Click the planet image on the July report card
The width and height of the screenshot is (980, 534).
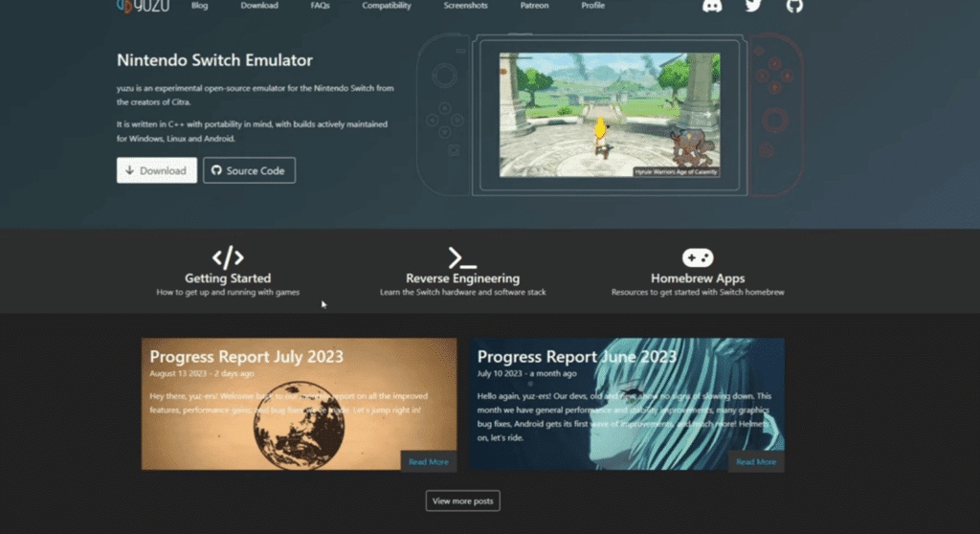pyautogui.click(x=299, y=428)
